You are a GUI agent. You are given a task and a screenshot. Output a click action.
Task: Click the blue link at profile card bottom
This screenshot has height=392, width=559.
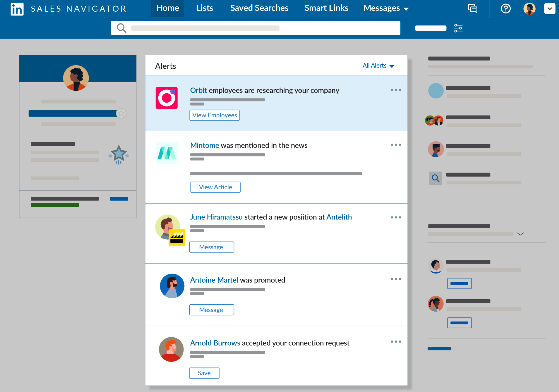[x=119, y=199]
